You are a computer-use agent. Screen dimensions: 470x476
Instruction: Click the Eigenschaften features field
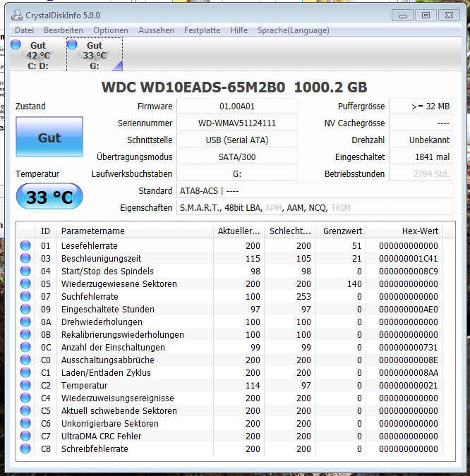[x=315, y=207]
